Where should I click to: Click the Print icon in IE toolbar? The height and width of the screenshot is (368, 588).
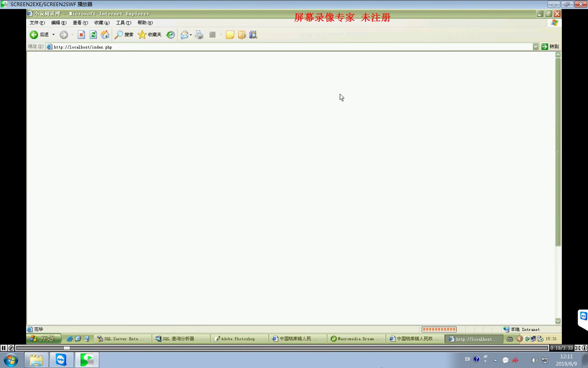click(199, 35)
